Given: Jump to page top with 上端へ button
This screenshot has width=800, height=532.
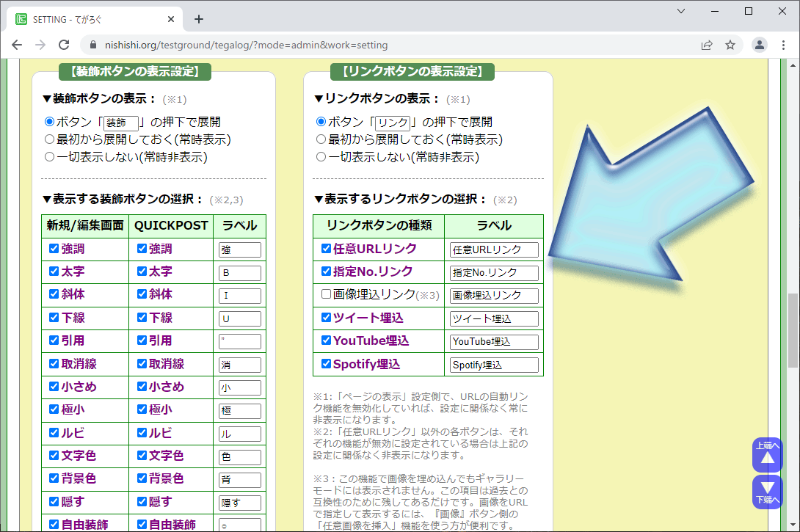Looking at the screenshot, I should click(768, 454).
